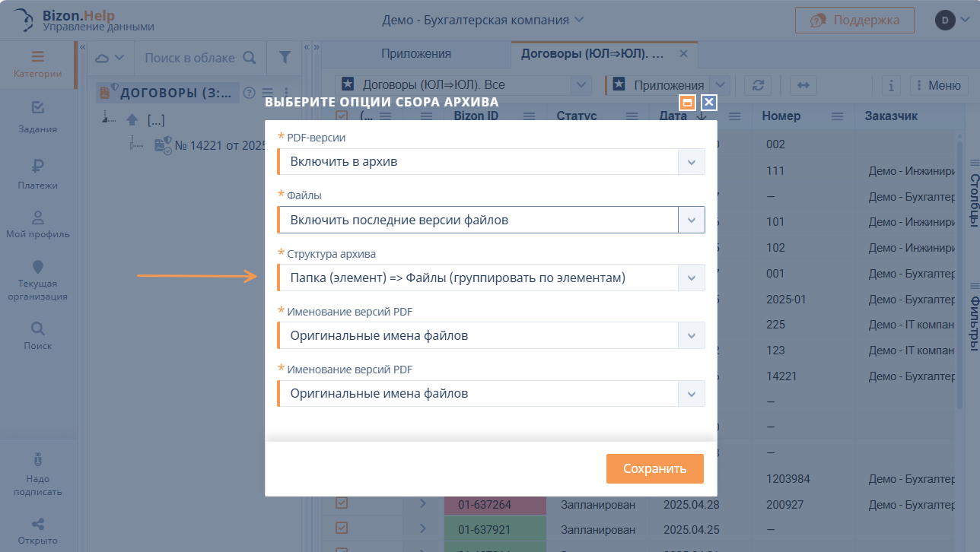
Task: Click the Сохранить button
Action: 654,468
